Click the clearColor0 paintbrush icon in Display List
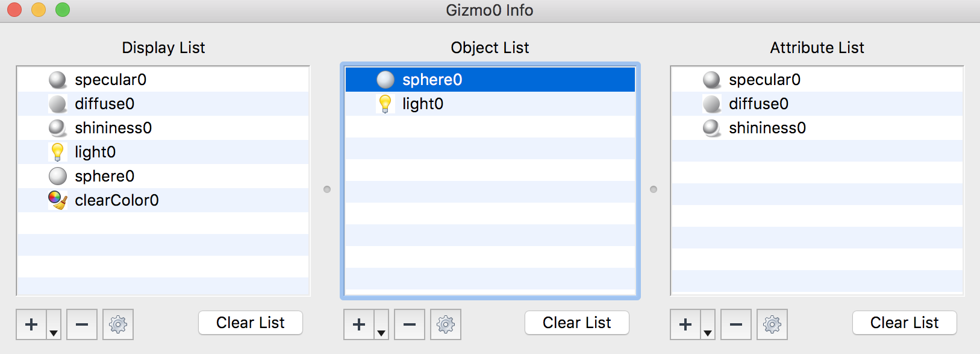This screenshot has width=980, height=354. (x=58, y=200)
